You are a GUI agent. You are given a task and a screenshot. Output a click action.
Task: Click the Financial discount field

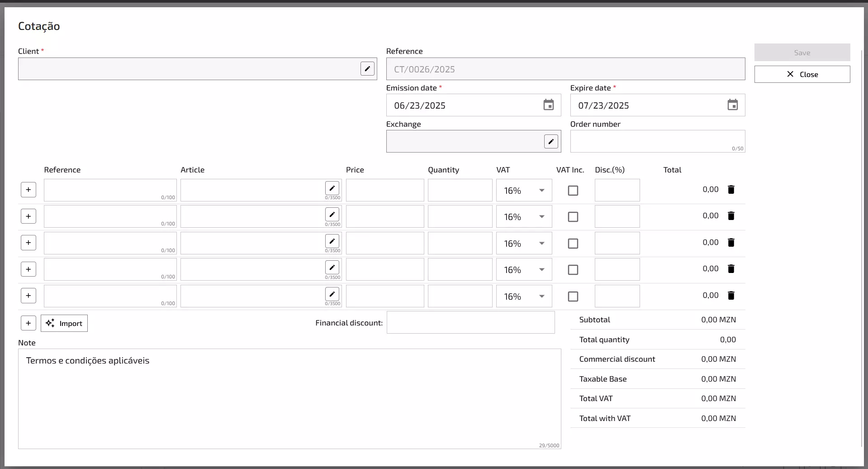470,322
